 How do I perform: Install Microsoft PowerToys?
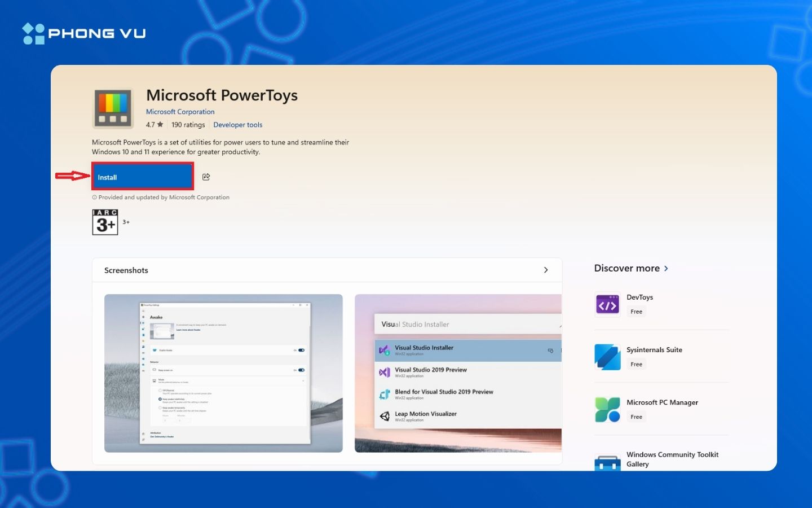click(143, 177)
